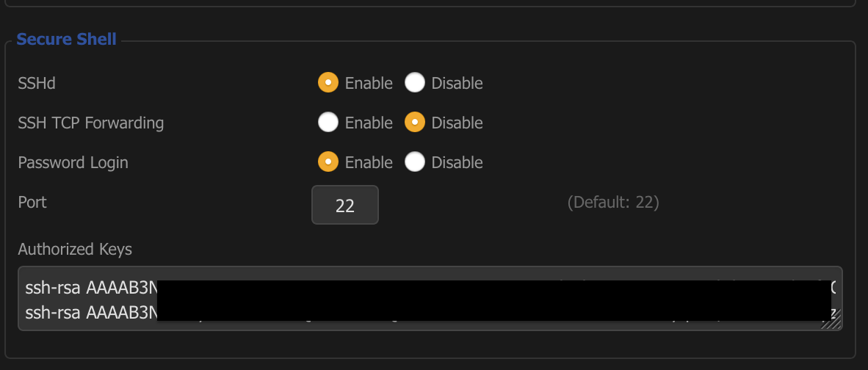Click the Secure Shell section heading

[66, 39]
